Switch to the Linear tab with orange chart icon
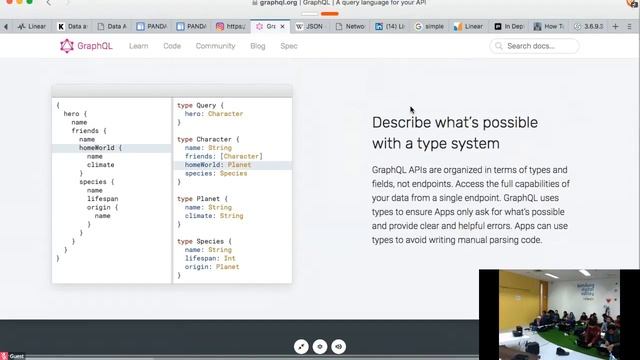 469,27
